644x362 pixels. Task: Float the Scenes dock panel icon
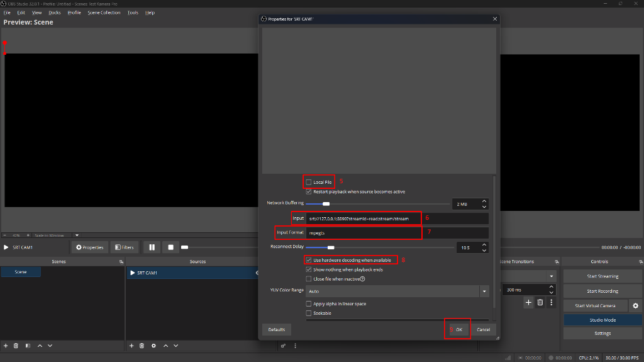pyautogui.click(x=121, y=262)
